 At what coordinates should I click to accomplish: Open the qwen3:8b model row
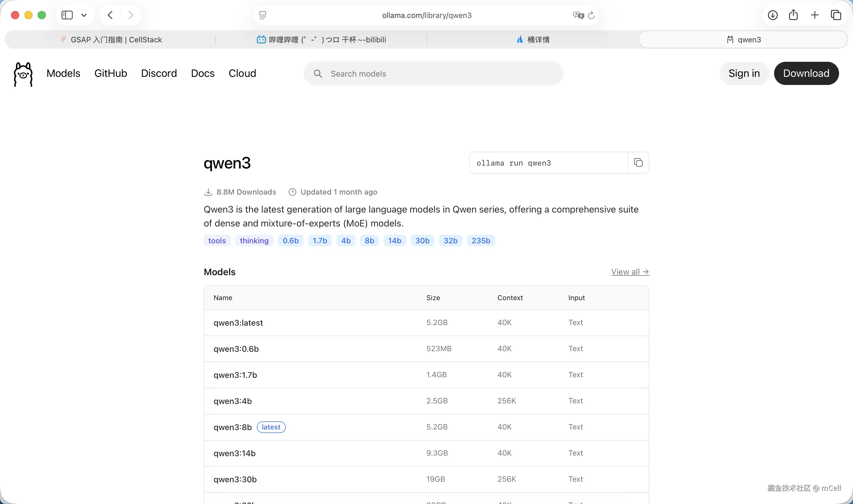point(232,427)
